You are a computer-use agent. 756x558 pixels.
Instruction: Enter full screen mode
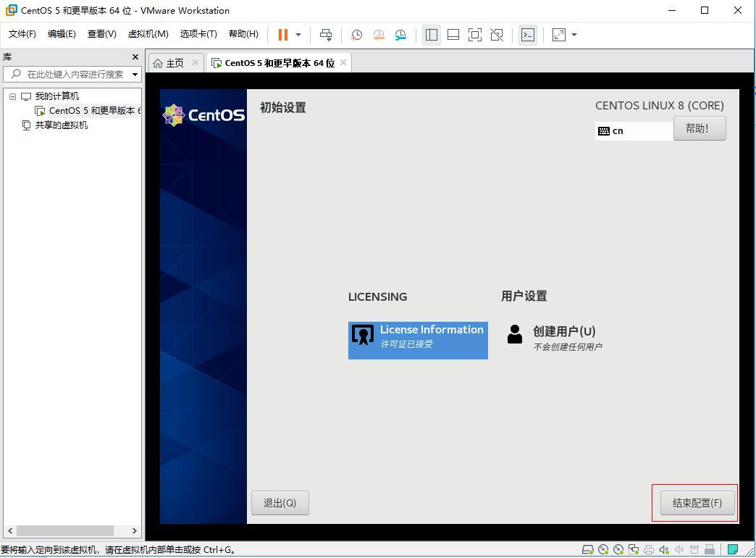click(475, 34)
